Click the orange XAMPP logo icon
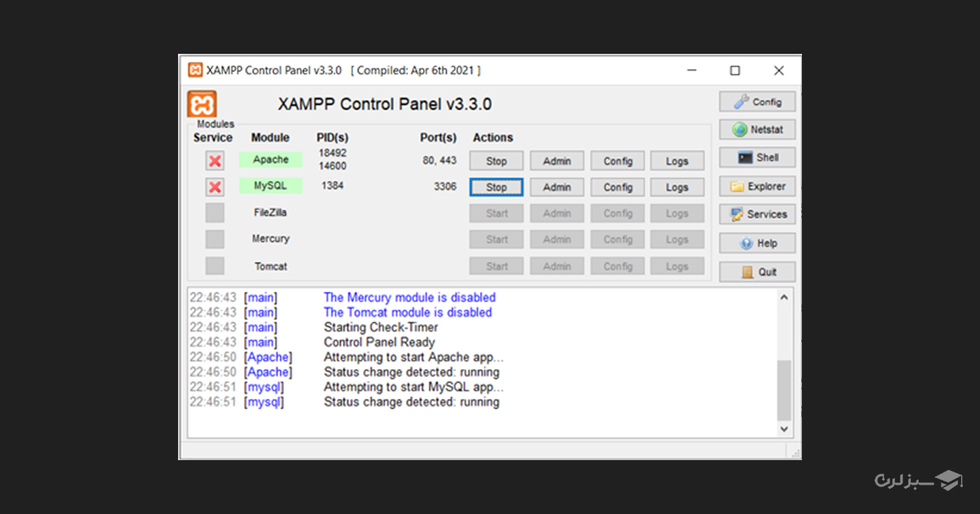Viewport: 980px width, 514px height. 203,104
